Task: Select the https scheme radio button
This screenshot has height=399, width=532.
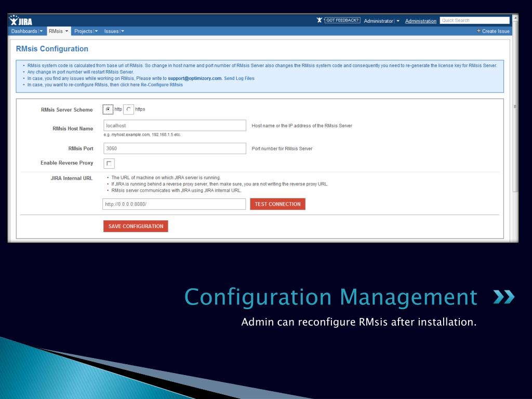Action: [129, 109]
